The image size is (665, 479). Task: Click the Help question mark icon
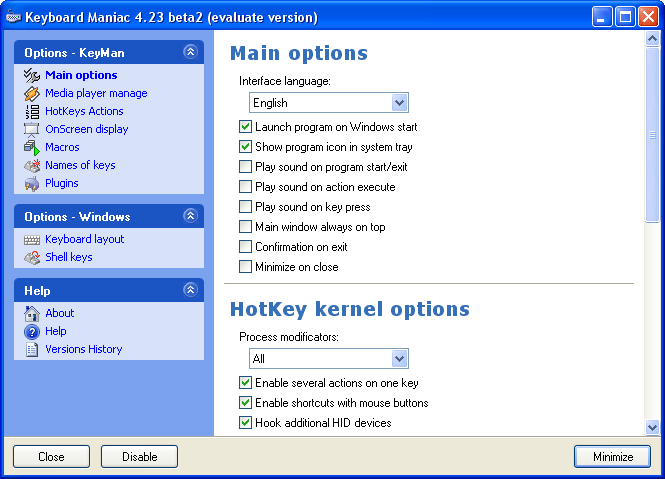click(x=32, y=331)
